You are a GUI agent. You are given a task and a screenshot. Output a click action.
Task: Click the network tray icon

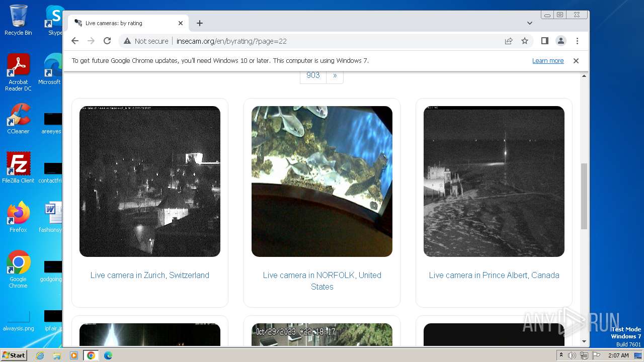(x=584, y=355)
